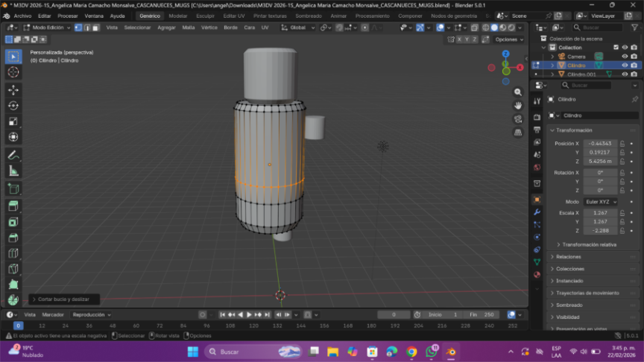
Task: Click the zoom magnifier viewport icon
Action: click(518, 92)
